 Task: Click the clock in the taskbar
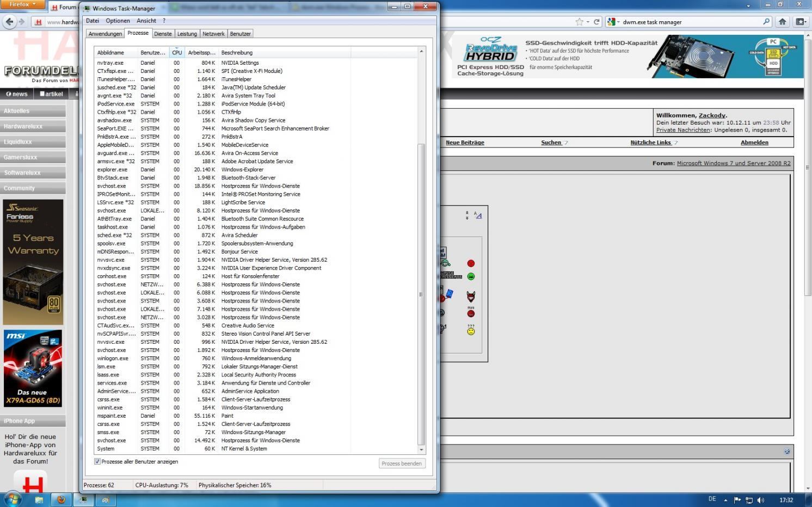pos(786,500)
